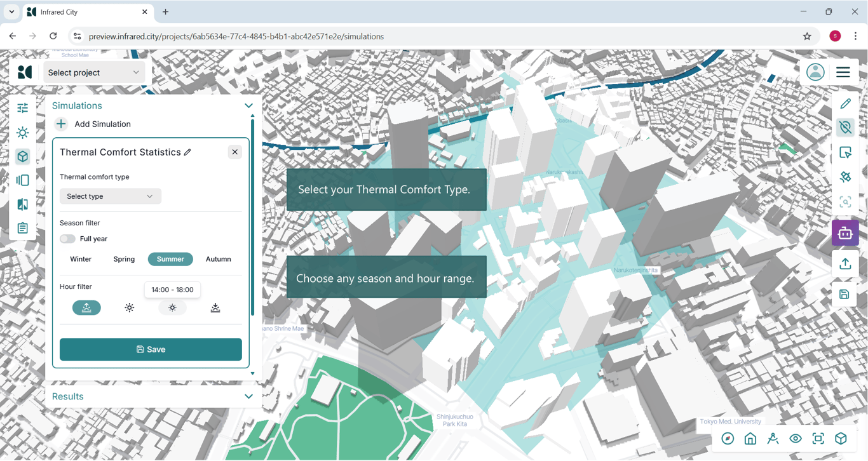Select the drafting compass measure tool
868x461 pixels.
773,439
